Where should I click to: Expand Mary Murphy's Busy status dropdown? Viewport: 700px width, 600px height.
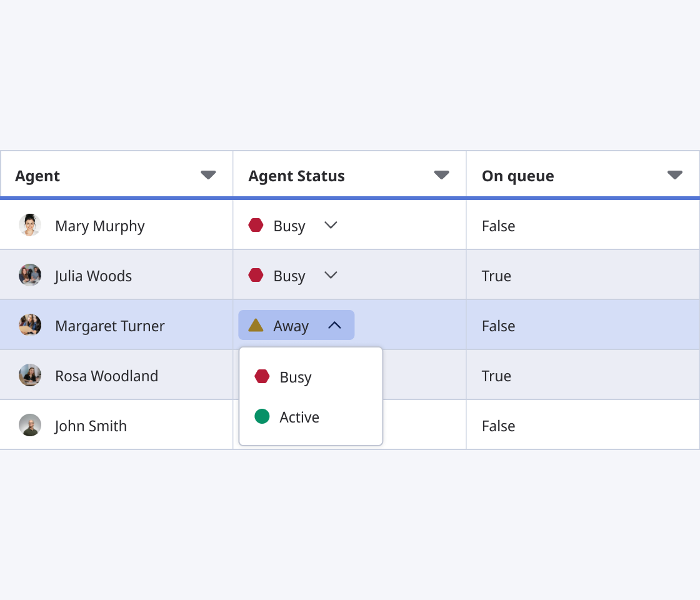pyautogui.click(x=331, y=225)
